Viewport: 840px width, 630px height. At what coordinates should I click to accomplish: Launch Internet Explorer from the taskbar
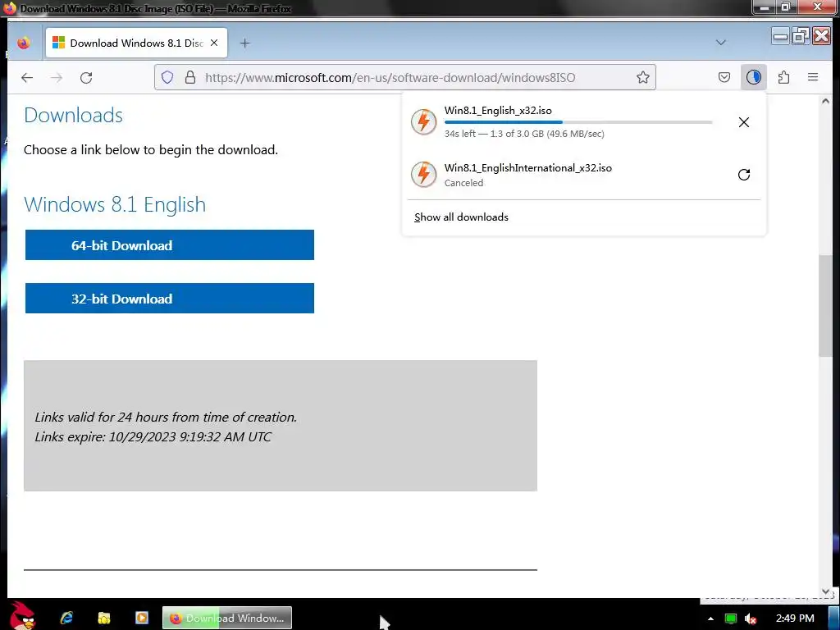(x=66, y=618)
